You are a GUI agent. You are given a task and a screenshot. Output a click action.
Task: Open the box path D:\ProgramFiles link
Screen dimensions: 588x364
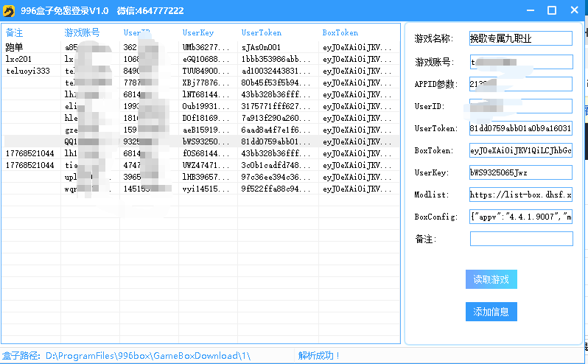[x=147, y=356]
